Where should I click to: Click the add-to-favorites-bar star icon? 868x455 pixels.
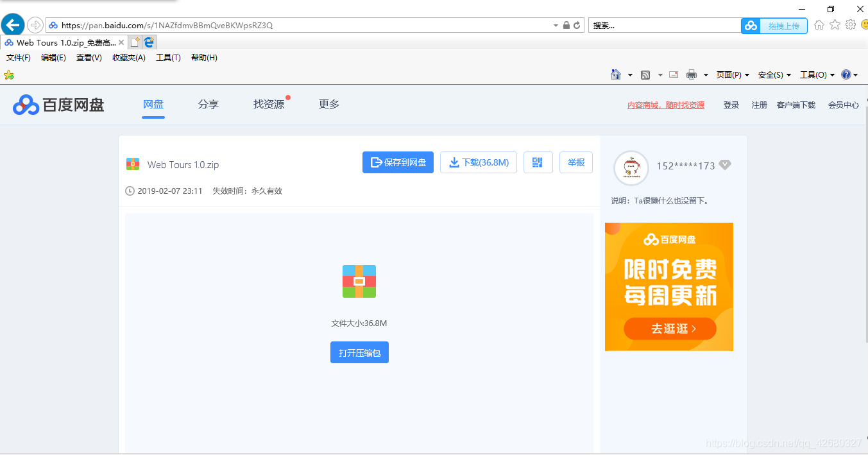(9, 75)
